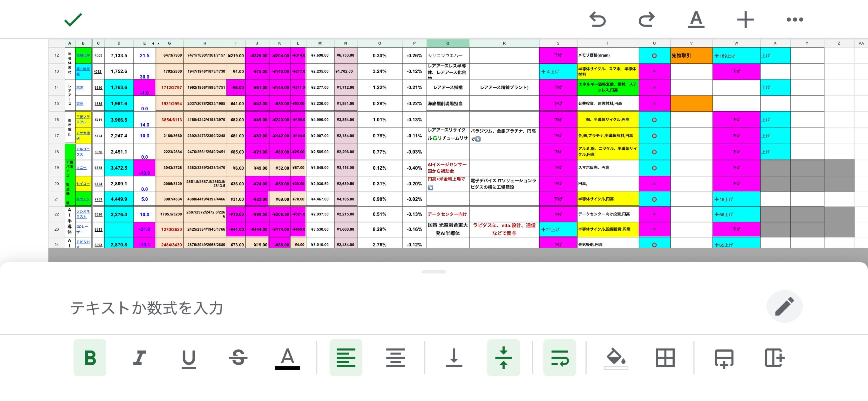
Task: Undo the last action
Action: tap(597, 20)
